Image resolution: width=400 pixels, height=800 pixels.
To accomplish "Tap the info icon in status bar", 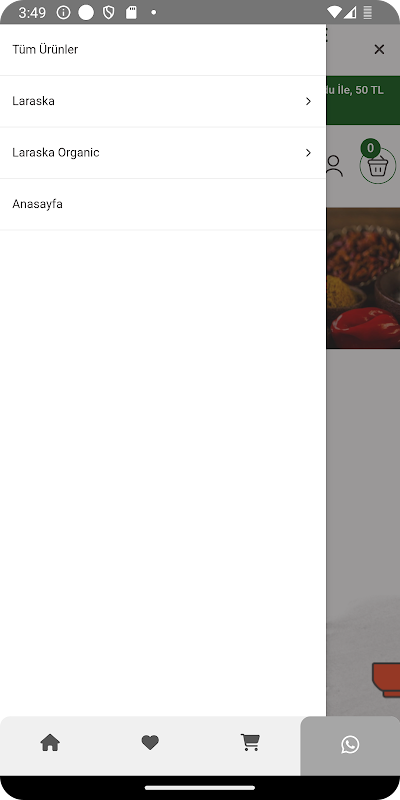I will [63, 13].
